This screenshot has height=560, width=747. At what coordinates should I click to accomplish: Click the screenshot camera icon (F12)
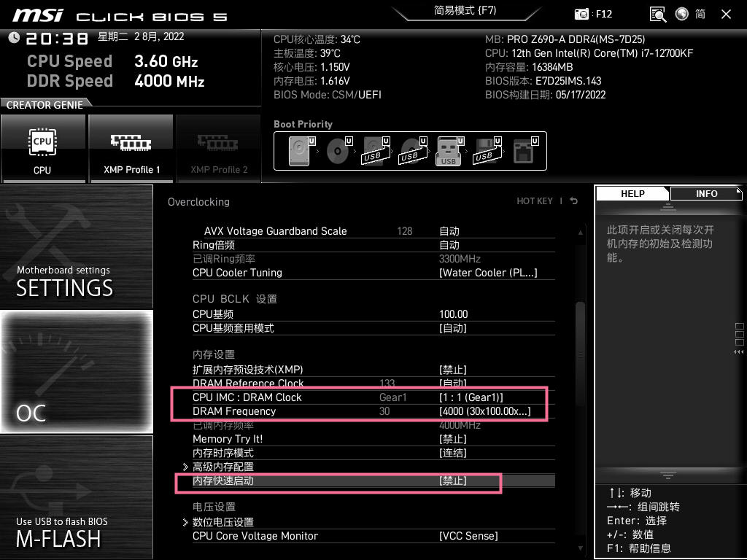(581, 14)
